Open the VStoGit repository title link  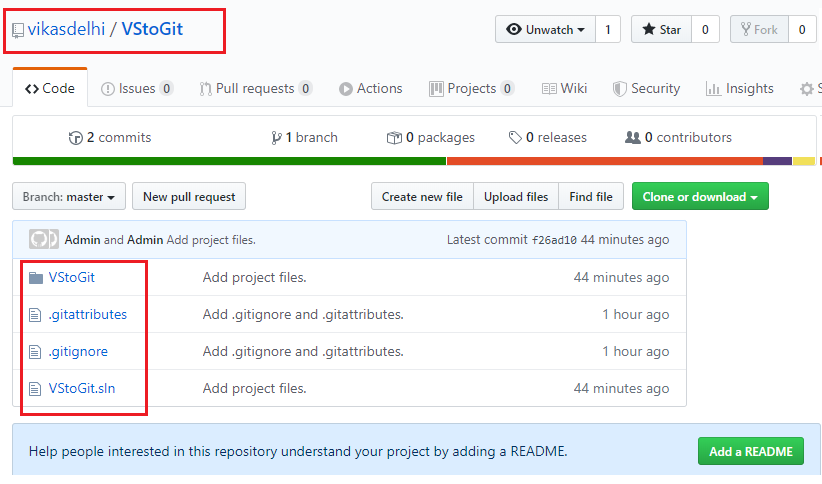click(x=152, y=29)
